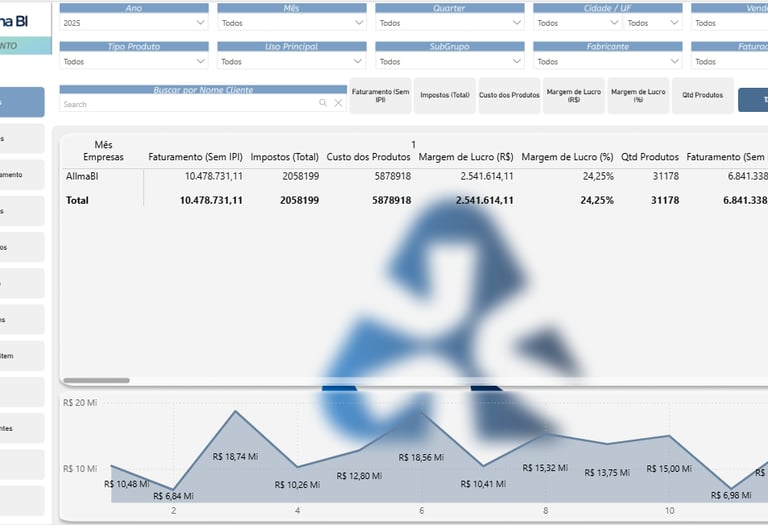The height and width of the screenshot is (525, 768).
Task: Click the x-axis label 10 on chart
Action: (x=669, y=511)
